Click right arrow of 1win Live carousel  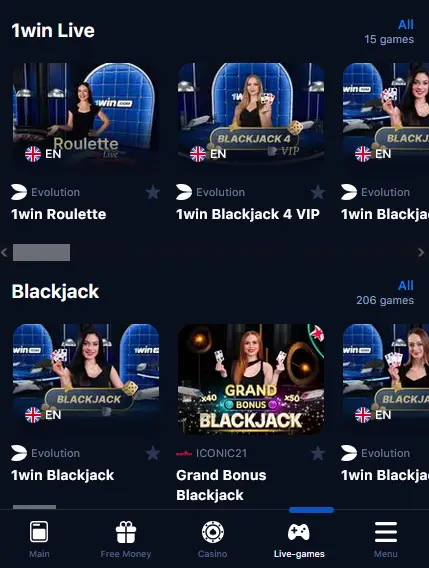421,252
